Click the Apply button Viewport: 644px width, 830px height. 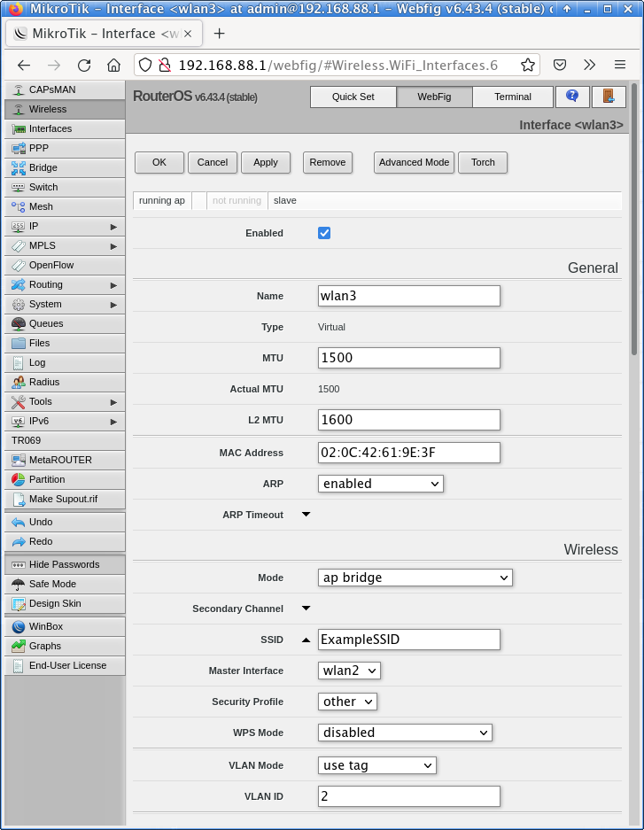[266, 162]
